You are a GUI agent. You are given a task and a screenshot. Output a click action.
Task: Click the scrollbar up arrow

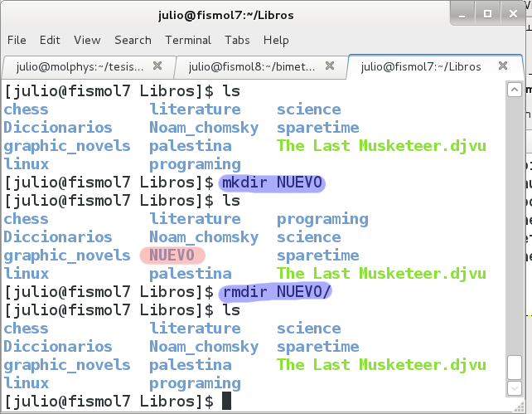point(514,89)
